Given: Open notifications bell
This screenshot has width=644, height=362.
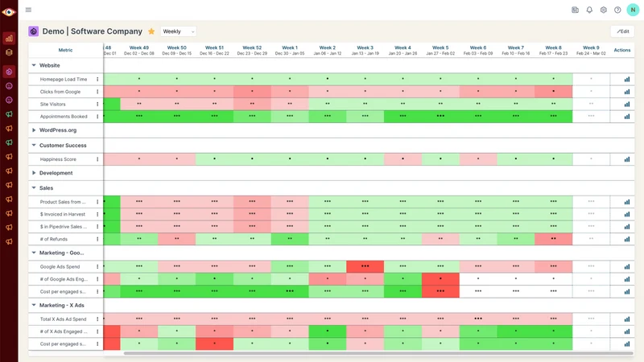Looking at the screenshot, I should tap(589, 10).
